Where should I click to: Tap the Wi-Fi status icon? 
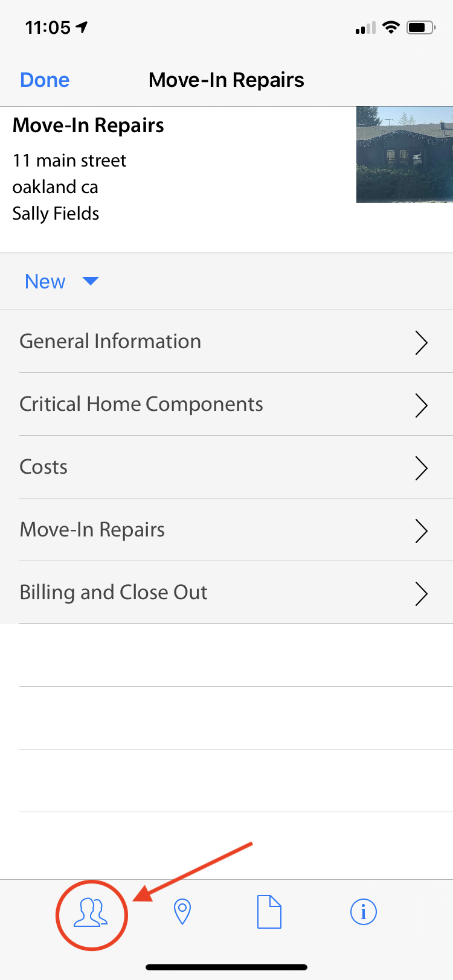[391, 27]
